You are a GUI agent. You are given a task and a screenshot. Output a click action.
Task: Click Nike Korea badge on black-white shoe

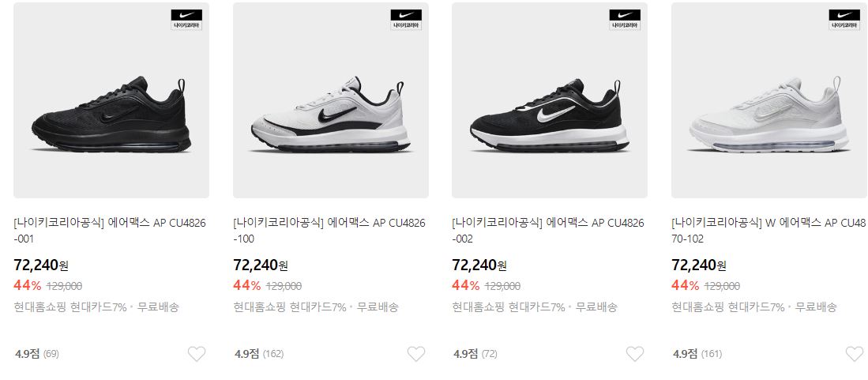point(625,20)
